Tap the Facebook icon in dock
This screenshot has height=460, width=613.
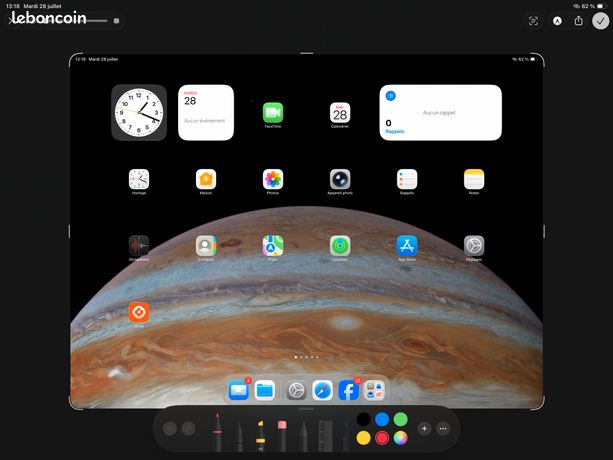tap(348, 390)
